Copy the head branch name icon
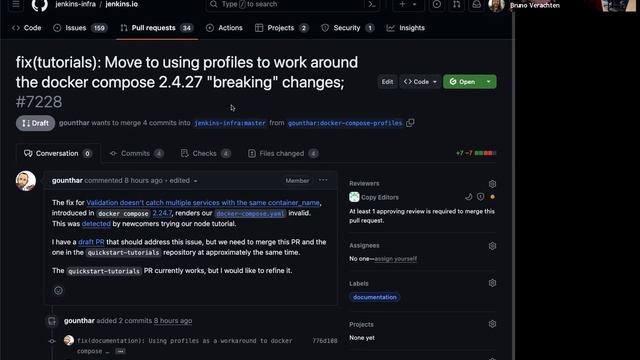640x360 pixels. 410,123
